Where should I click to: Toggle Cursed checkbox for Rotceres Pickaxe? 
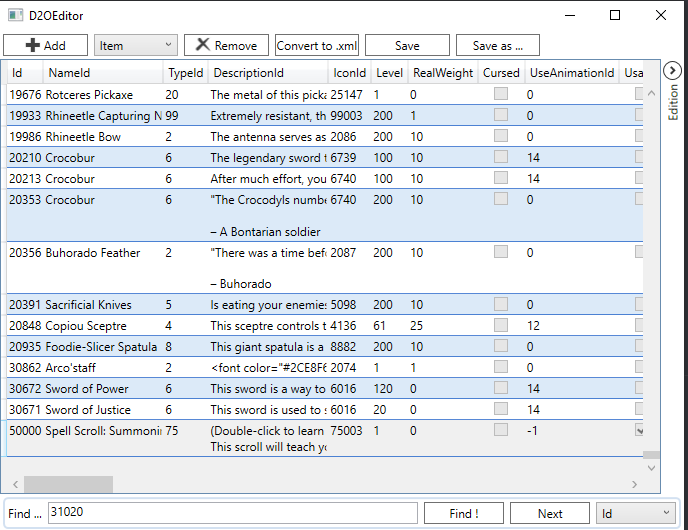501,93
